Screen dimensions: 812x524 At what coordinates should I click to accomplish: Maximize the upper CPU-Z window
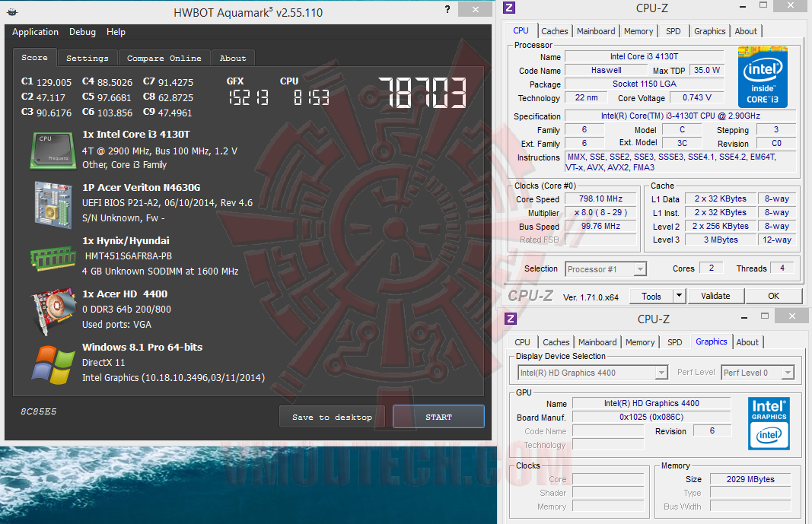click(x=763, y=5)
